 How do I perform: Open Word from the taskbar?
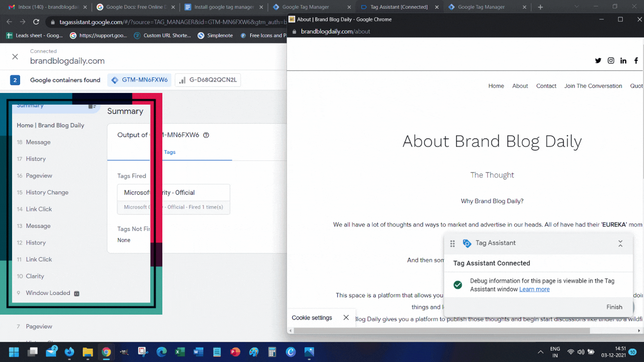click(198, 352)
